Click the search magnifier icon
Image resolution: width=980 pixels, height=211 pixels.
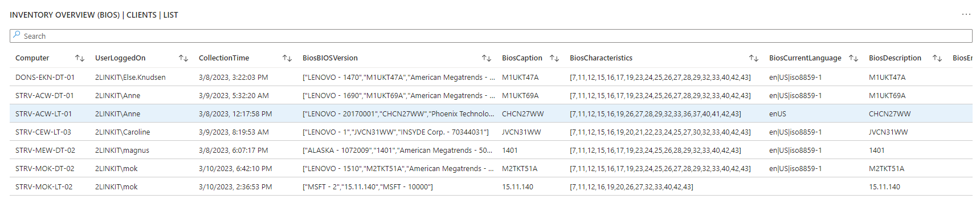coord(17,35)
